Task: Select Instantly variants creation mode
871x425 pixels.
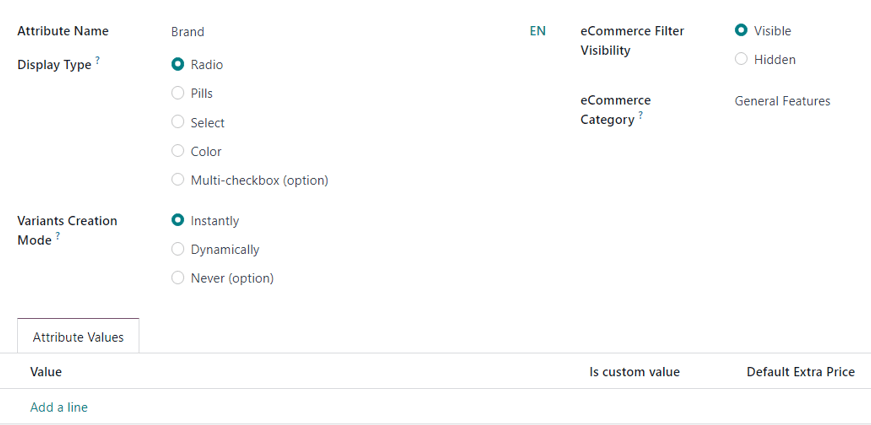Action: coord(178,221)
